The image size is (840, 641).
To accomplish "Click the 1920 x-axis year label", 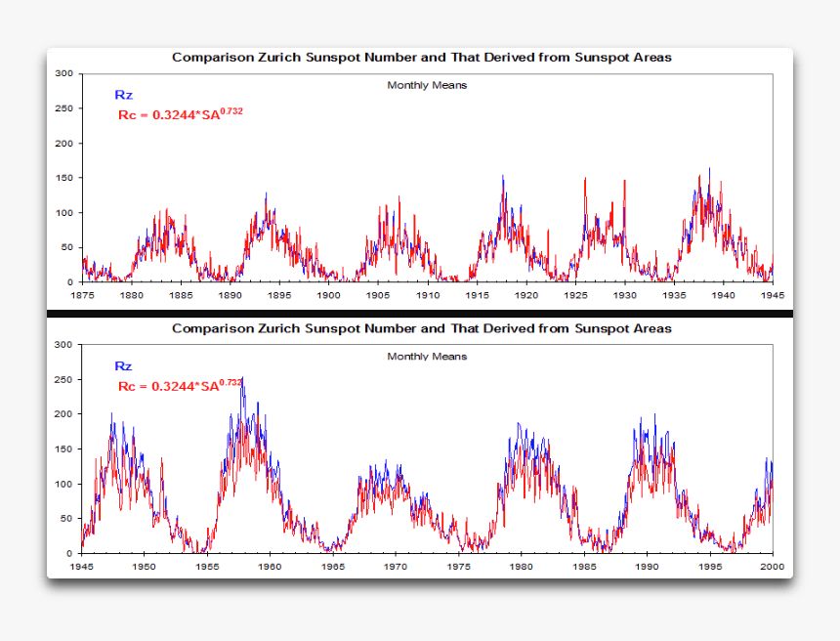I will pos(526,295).
